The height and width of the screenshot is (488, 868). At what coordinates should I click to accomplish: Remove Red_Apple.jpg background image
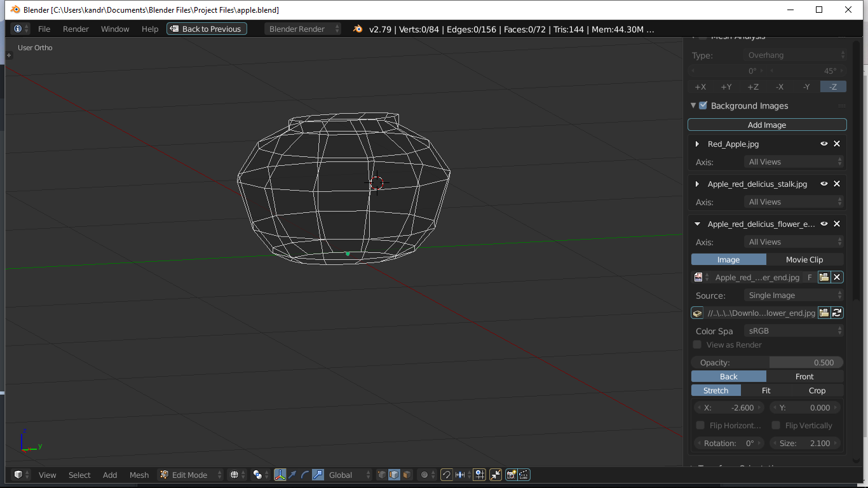[x=837, y=144]
